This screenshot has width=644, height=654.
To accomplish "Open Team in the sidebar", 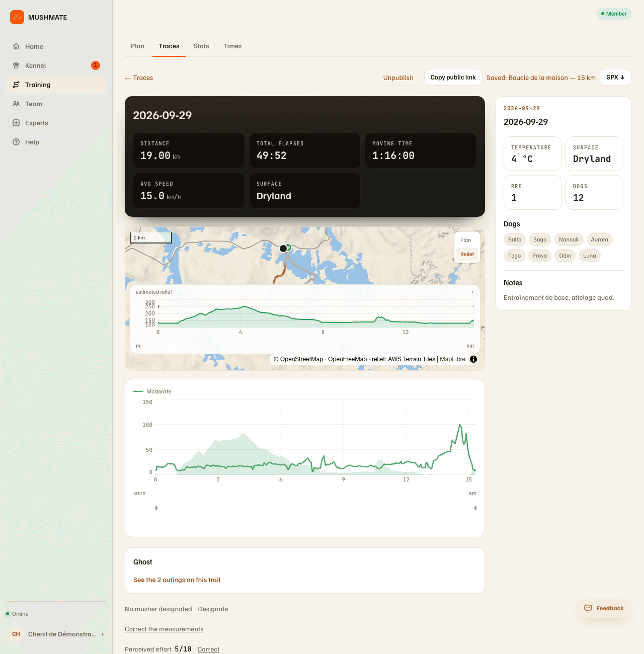I will click(x=56, y=104).
